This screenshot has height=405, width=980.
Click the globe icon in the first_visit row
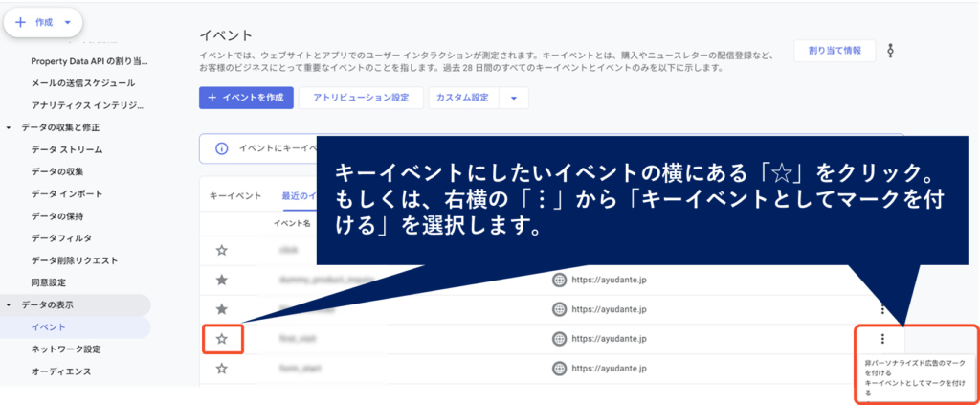point(560,339)
